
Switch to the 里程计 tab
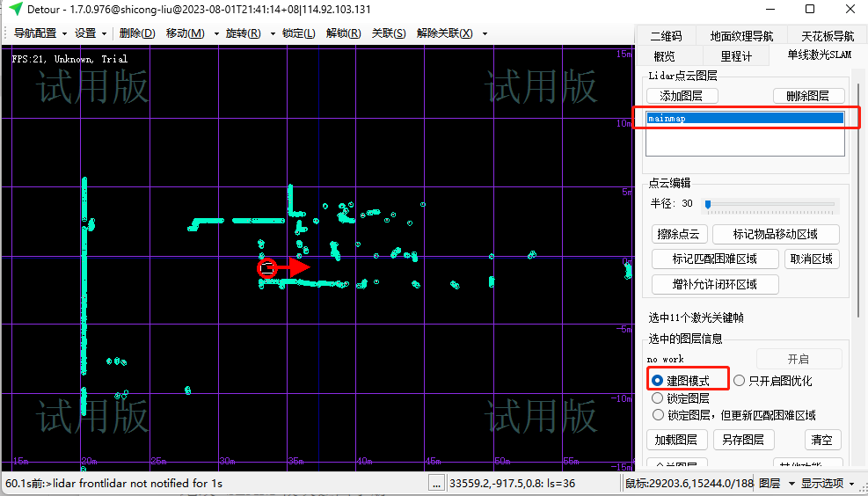point(736,55)
